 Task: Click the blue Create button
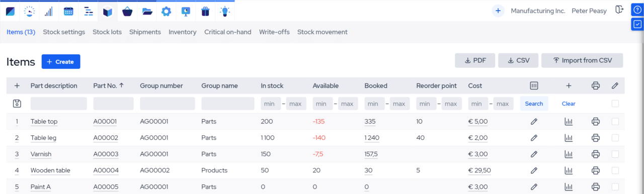61,62
